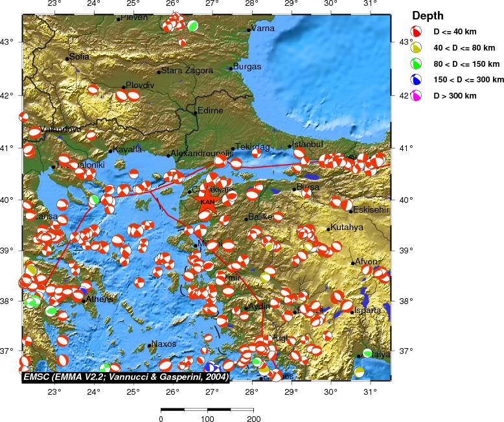Click the Depth legend title
Viewport: 504px width, 422px height.
pos(428,15)
